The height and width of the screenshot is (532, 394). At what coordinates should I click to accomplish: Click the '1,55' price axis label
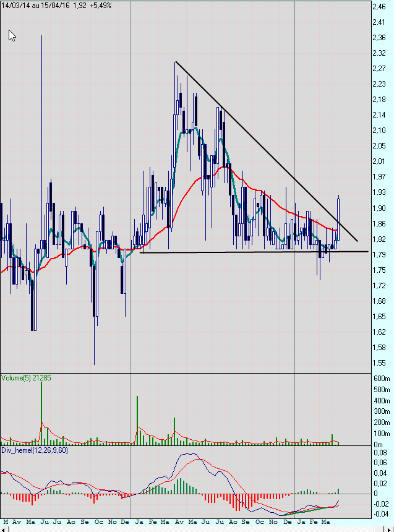tap(379, 363)
